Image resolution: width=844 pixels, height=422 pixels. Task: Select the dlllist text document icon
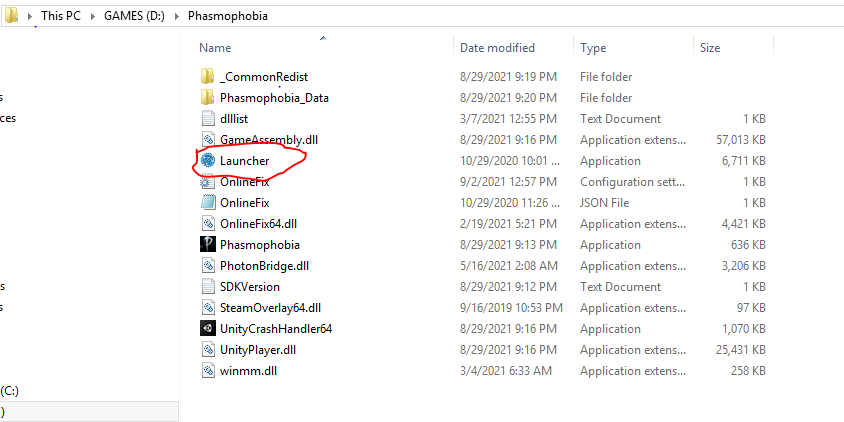point(208,119)
